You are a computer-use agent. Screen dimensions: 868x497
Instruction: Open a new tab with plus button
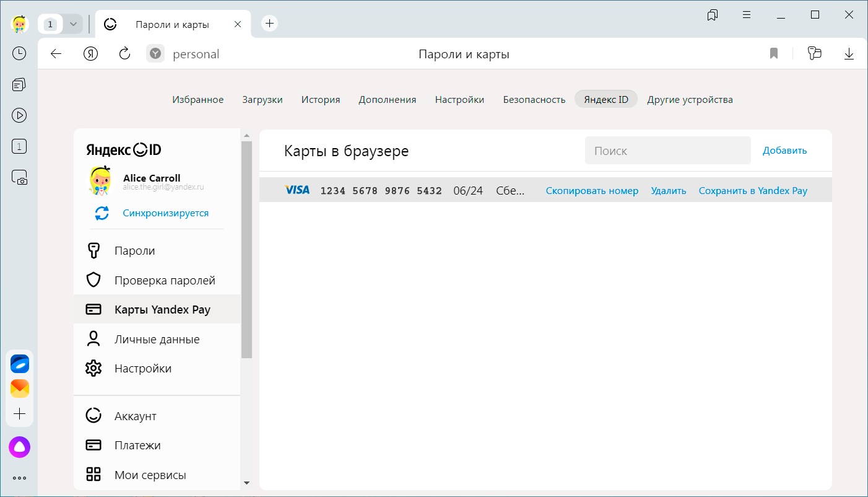(269, 24)
